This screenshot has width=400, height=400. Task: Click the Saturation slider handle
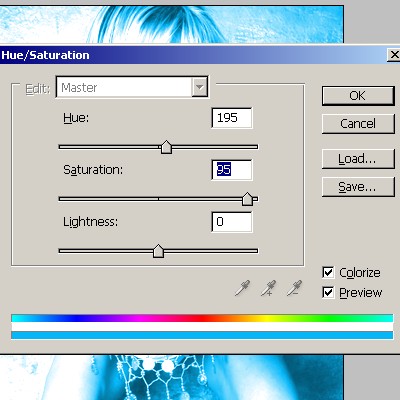point(247,199)
